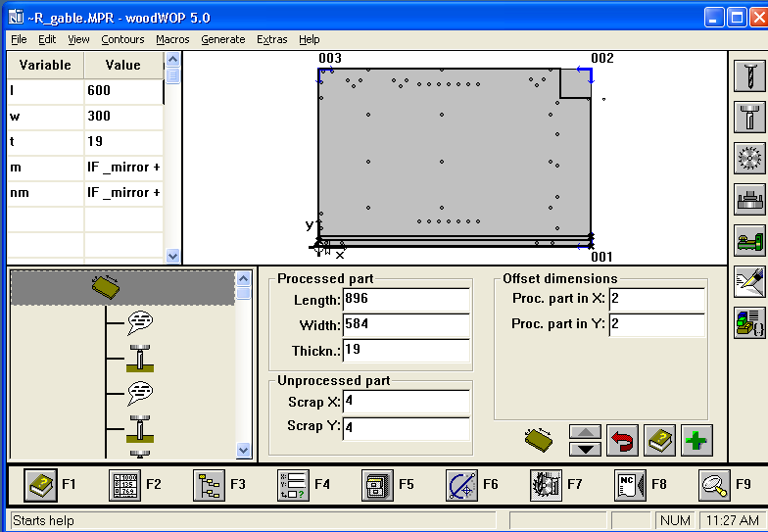Open the Contours menu
Screen dimensions: 768x532
click(x=122, y=39)
